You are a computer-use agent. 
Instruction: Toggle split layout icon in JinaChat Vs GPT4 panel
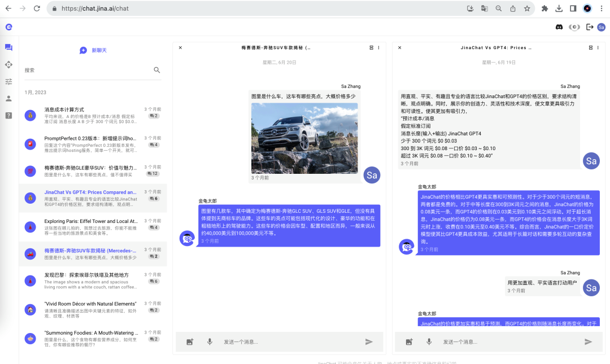[591, 47]
